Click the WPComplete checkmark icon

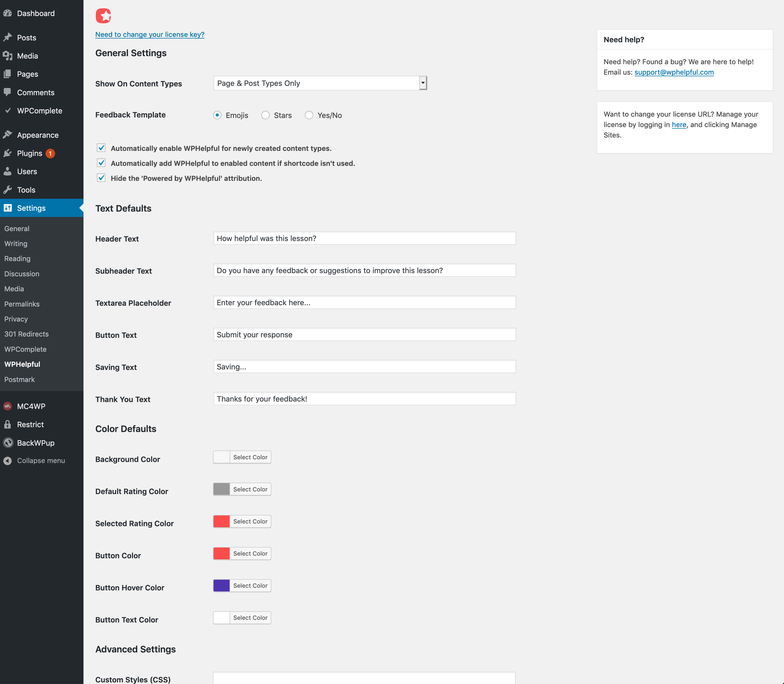[x=8, y=111]
